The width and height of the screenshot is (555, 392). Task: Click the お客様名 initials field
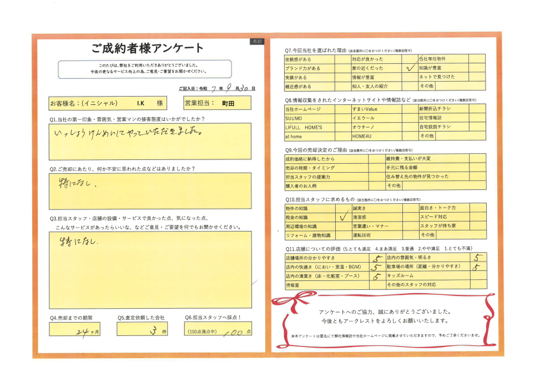click(x=113, y=103)
